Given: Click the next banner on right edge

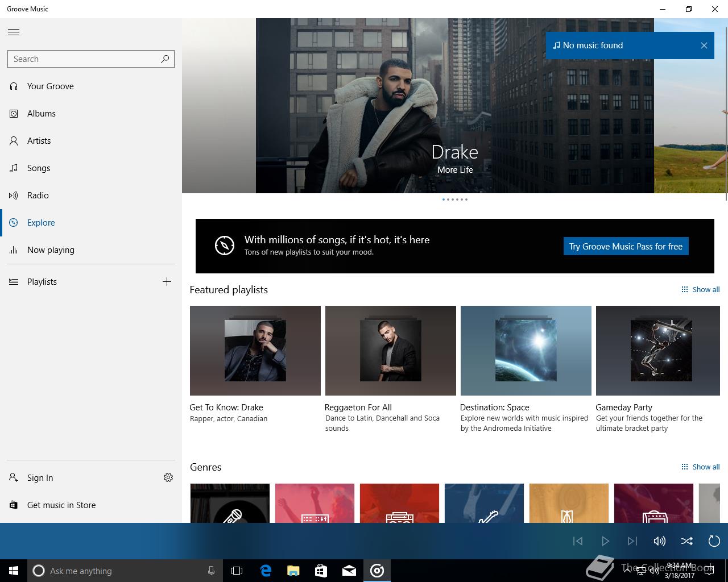Looking at the screenshot, I should pyautogui.click(x=689, y=106).
